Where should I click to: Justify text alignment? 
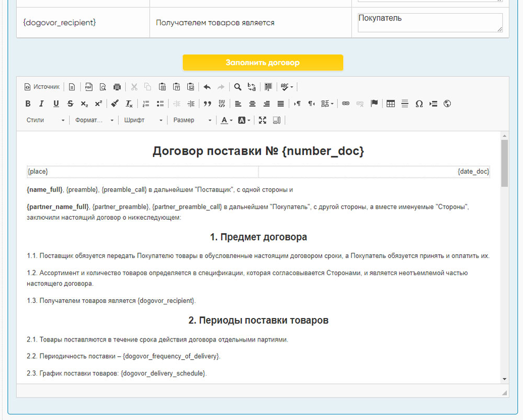[x=281, y=104]
